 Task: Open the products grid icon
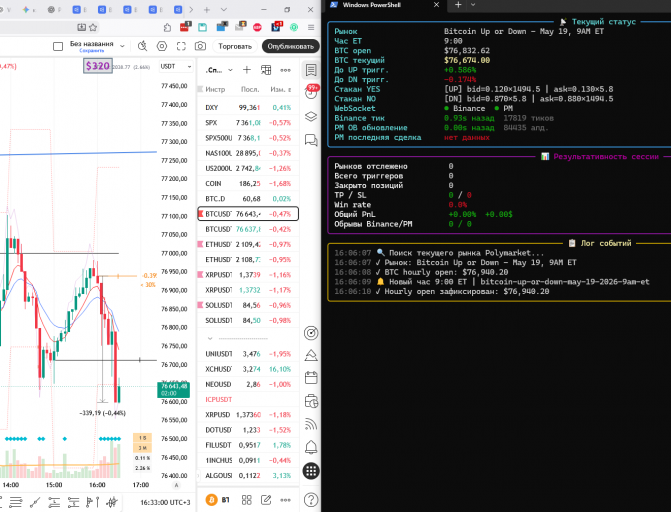[x=311, y=471]
